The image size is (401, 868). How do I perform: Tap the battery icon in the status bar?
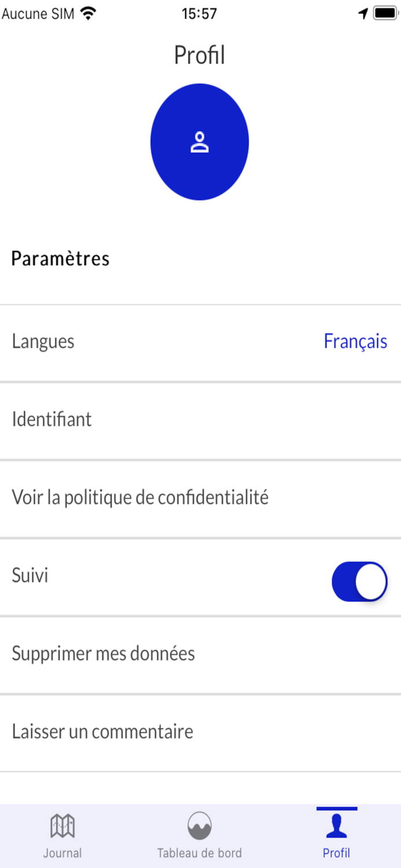tap(384, 13)
